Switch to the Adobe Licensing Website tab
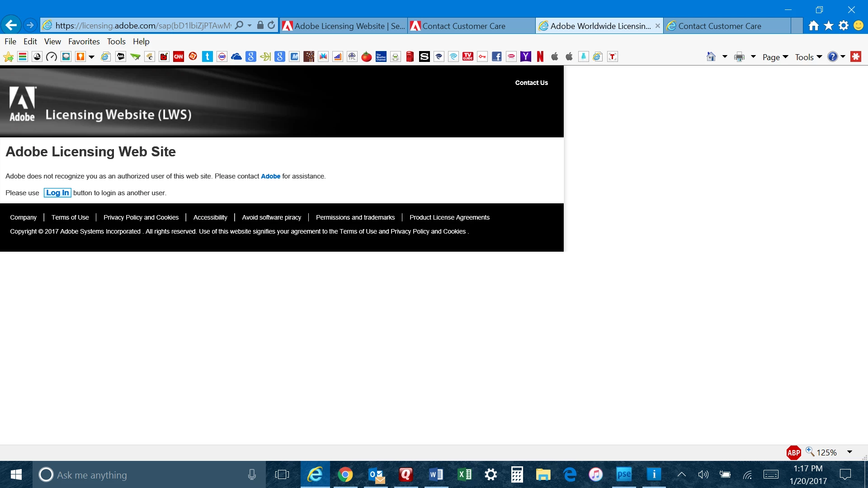 [344, 26]
